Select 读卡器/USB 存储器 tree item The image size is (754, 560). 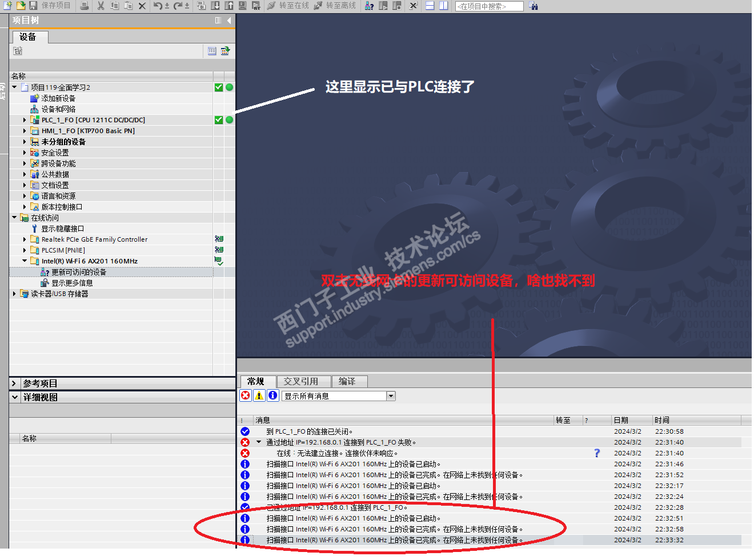pyautogui.click(x=59, y=294)
